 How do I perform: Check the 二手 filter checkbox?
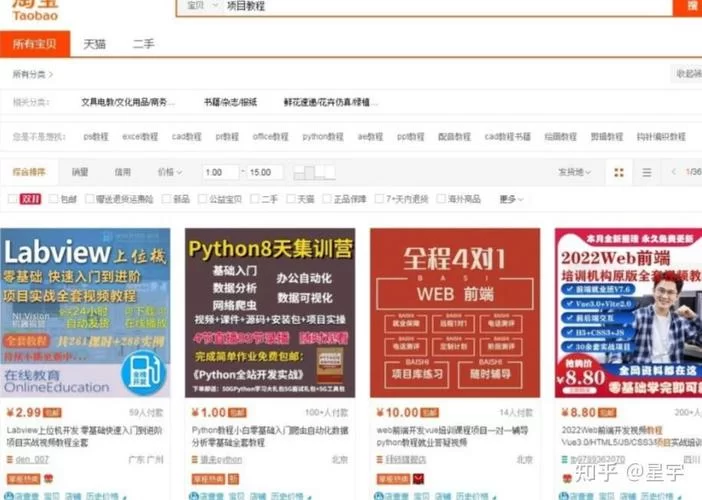point(255,199)
